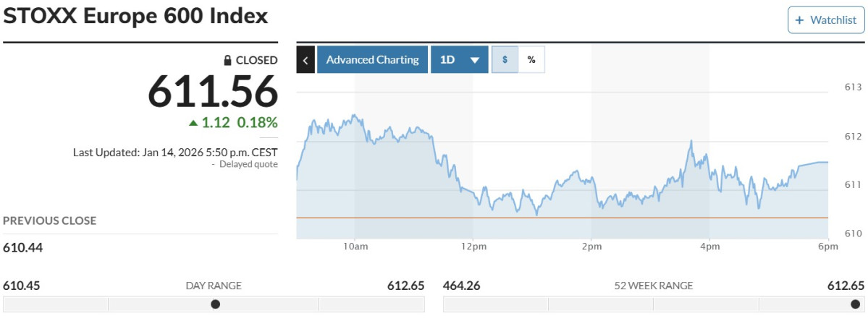Click the 52 Week Range slider marker
Viewport: 868px width, 321px height.
click(x=855, y=304)
